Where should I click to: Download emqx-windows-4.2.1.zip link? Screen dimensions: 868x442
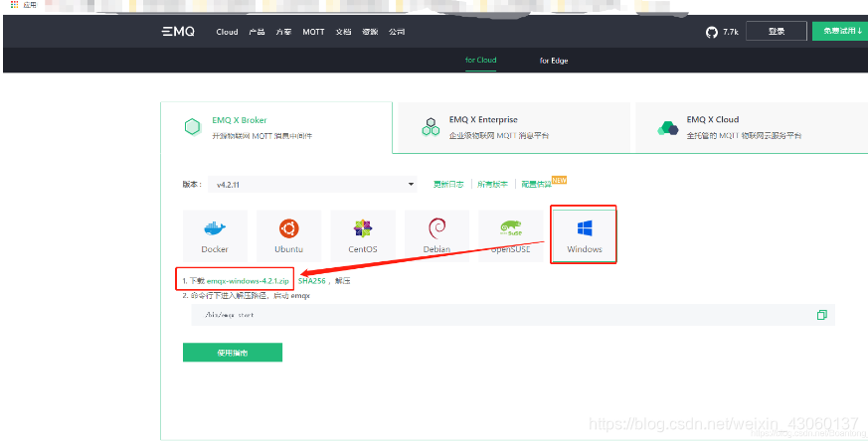(248, 281)
